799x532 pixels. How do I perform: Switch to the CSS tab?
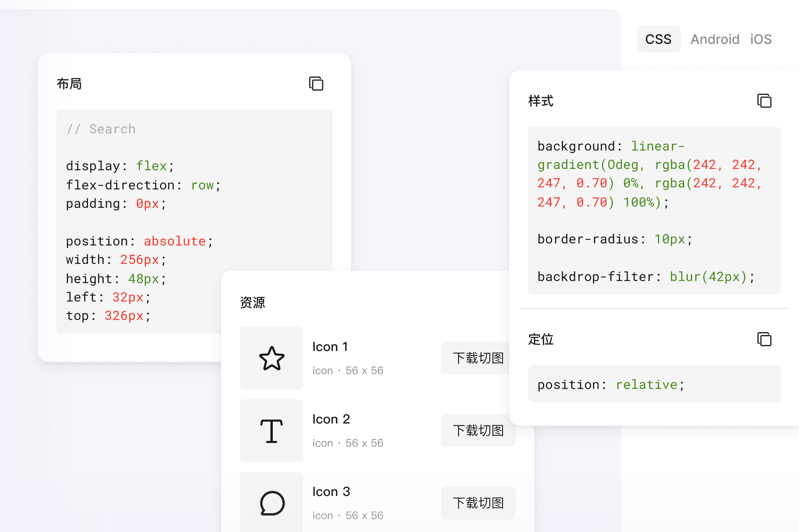(x=658, y=39)
